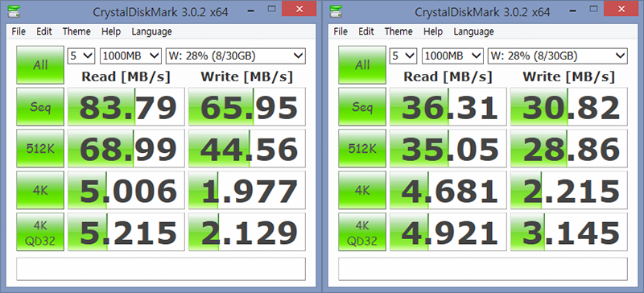Open Edit menu in right CrystalDiskMark window
This screenshot has width=644, height=293.
(366, 31)
